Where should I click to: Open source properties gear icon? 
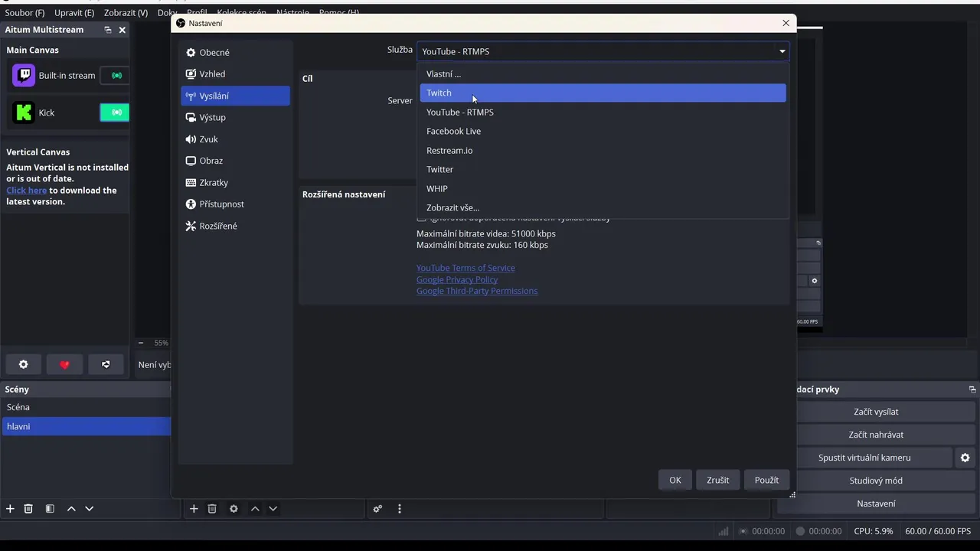(234, 509)
